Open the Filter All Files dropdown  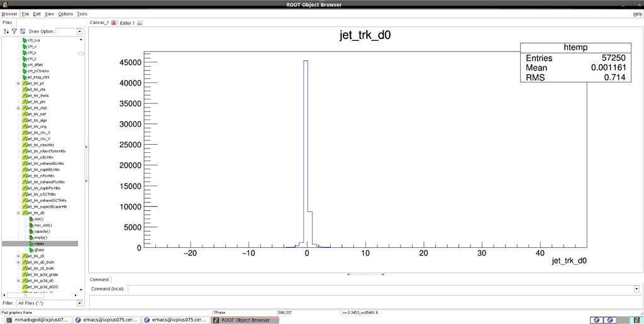80,303
